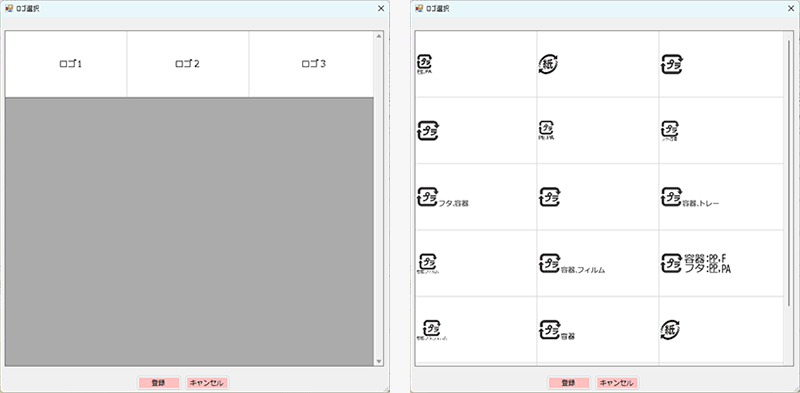800x393 pixels.
Task: Select the ロゴ3 column header cell
Action: (311, 64)
